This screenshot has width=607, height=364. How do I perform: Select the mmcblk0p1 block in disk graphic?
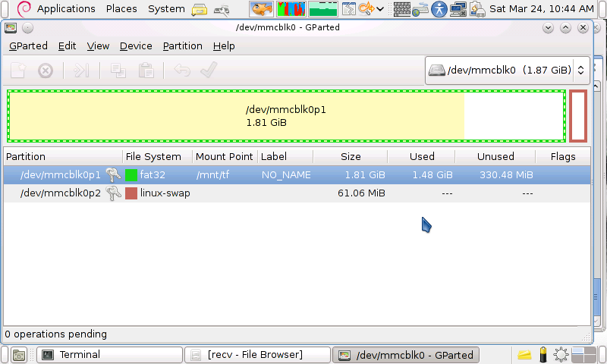coord(287,116)
